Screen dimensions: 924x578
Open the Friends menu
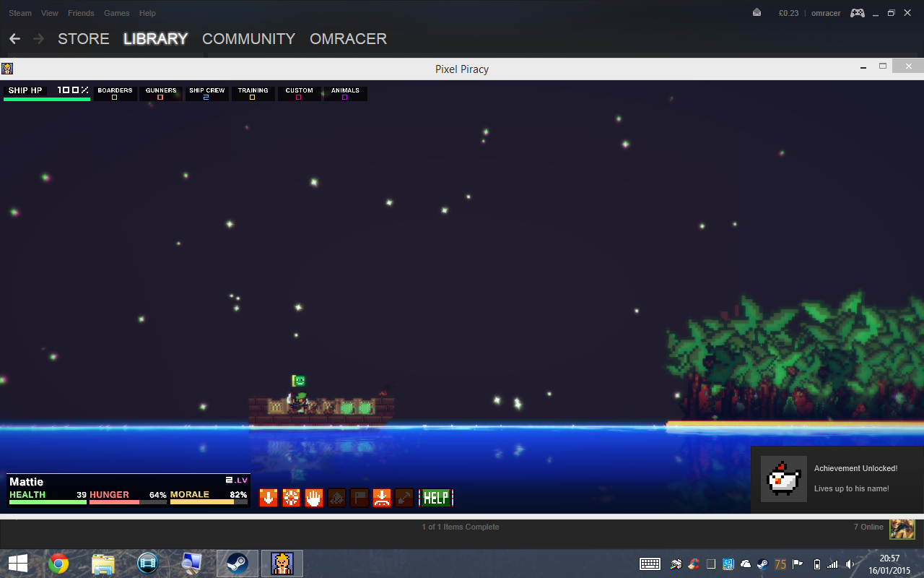(x=81, y=13)
